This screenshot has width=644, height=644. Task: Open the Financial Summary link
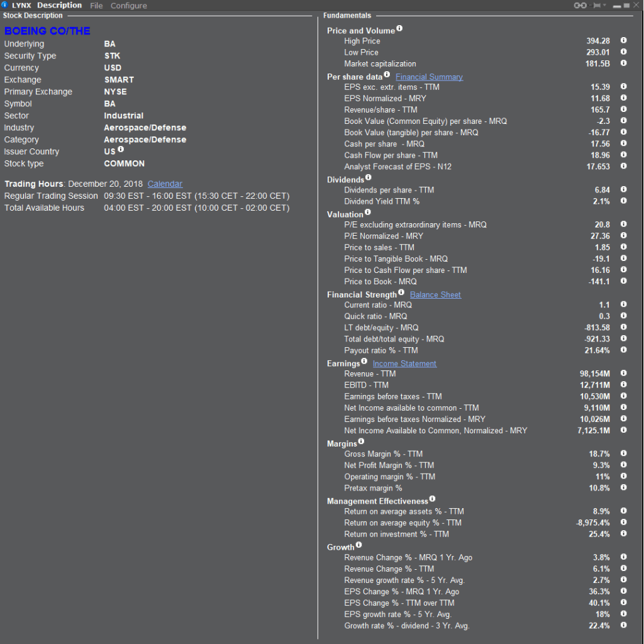429,77
